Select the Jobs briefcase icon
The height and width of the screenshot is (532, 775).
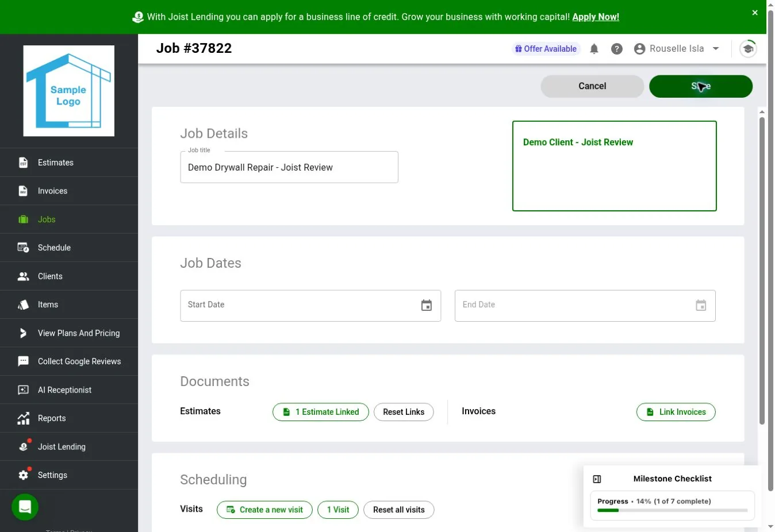pos(23,219)
